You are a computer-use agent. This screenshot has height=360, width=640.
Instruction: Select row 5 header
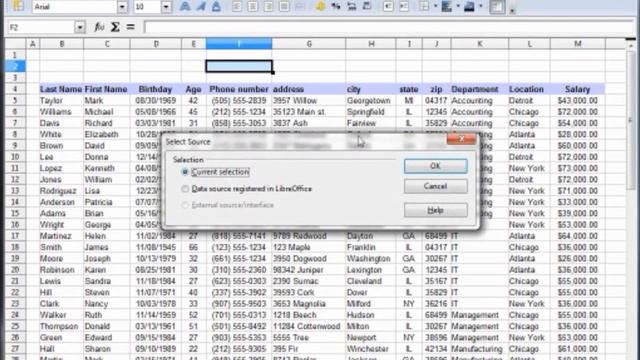coord(15,100)
